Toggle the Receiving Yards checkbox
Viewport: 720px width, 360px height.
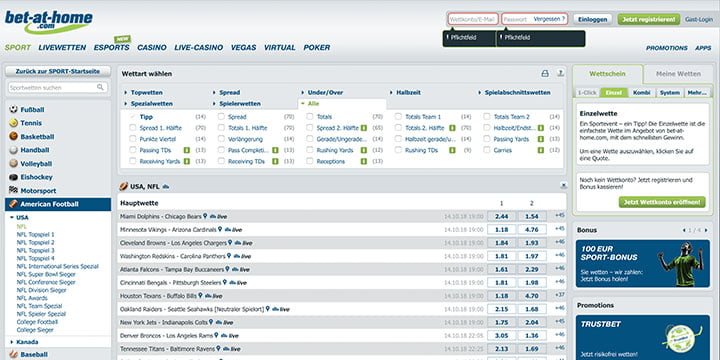(132, 161)
